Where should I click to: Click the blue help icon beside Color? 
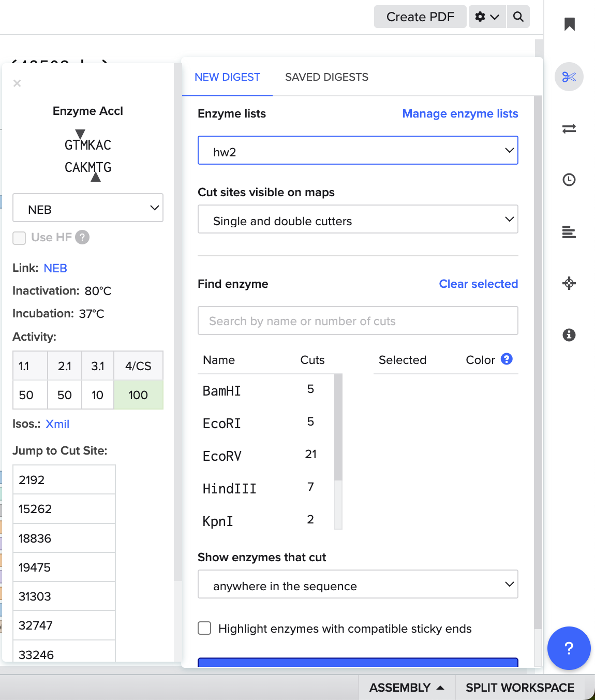pyautogui.click(x=507, y=359)
